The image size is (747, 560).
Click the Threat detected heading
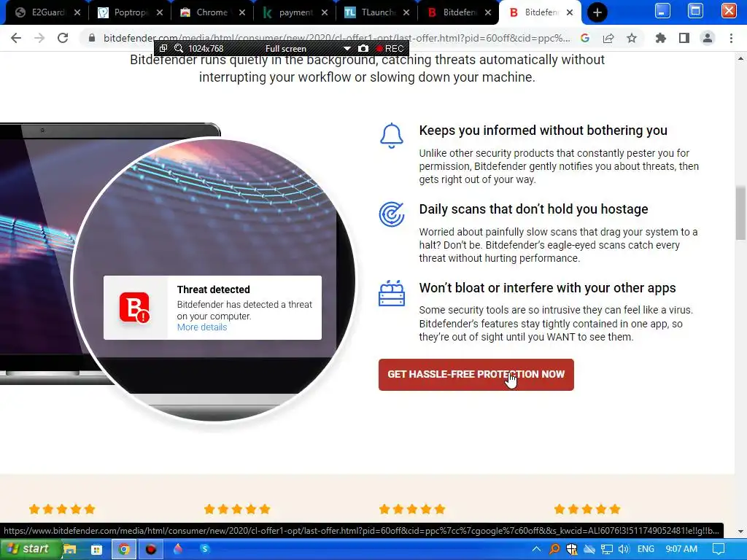pyautogui.click(x=214, y=289)
